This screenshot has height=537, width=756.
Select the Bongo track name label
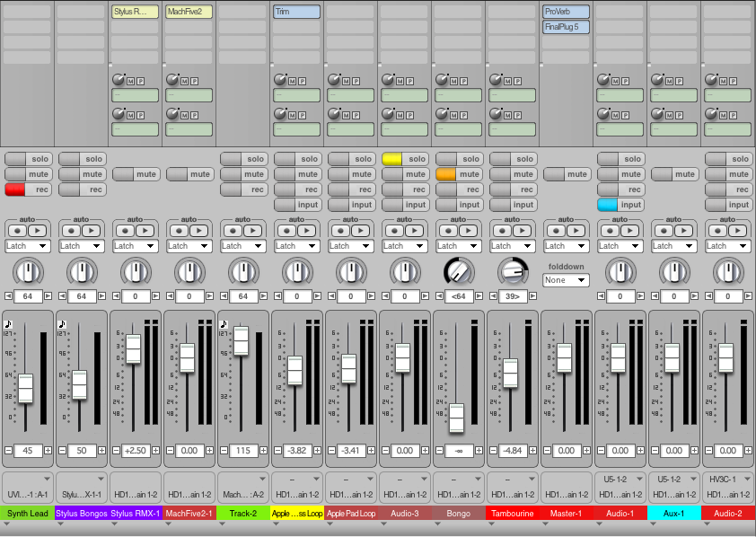pos(459,514)
